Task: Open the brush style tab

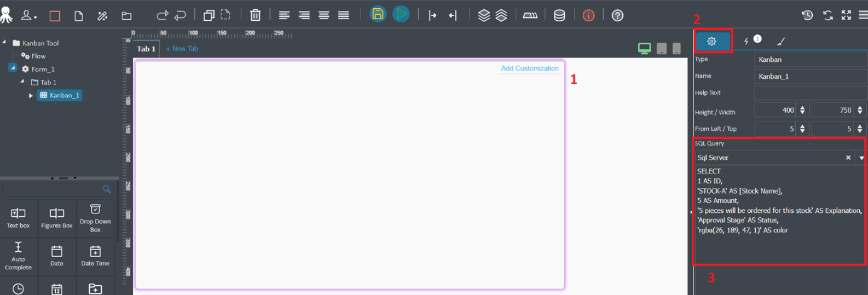Action: [781, 41]
